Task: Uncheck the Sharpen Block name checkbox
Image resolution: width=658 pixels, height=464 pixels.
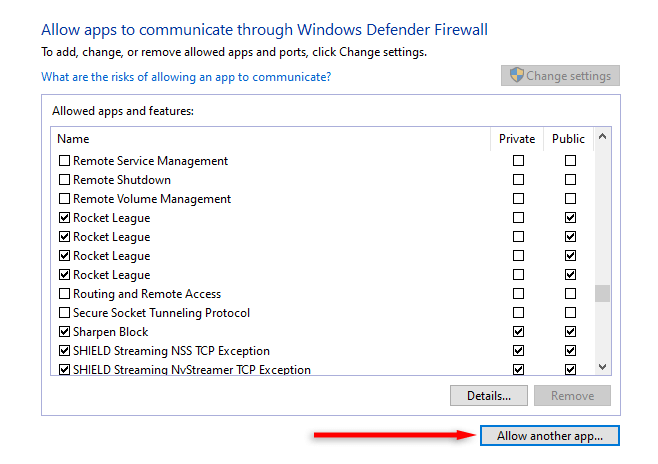Action: (65, 332)
